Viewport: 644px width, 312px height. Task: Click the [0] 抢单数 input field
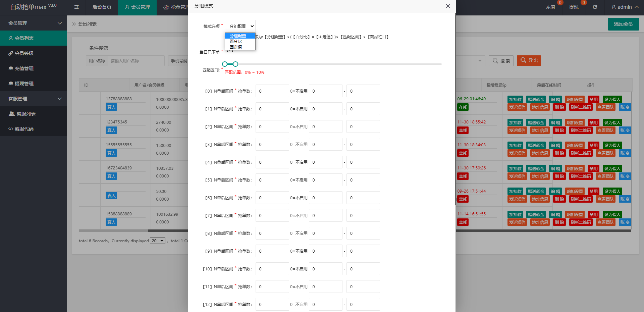(x=272, y=91)
